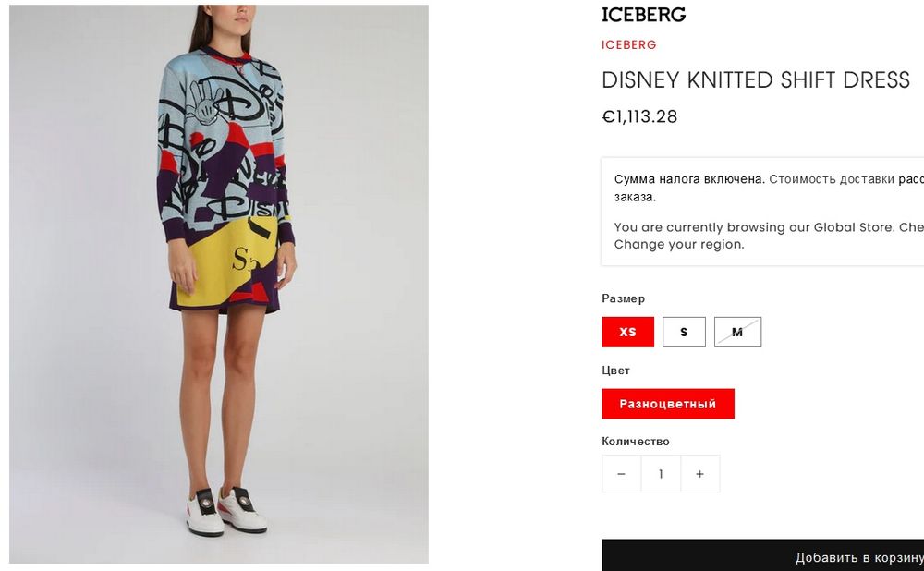Choose size S option

(684, 332)
